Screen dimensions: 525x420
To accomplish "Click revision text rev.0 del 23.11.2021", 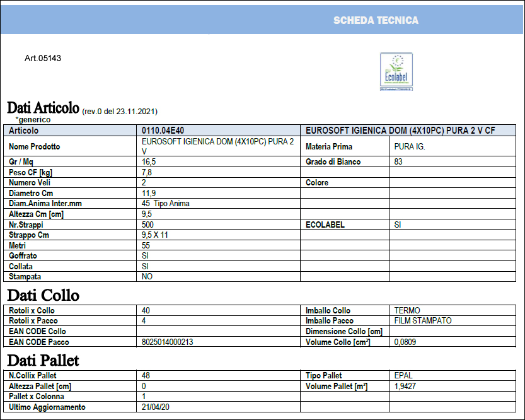I will (120, 112).
